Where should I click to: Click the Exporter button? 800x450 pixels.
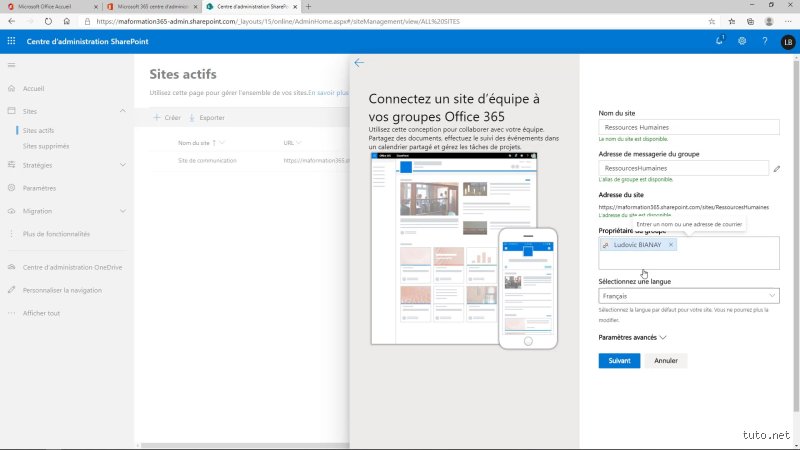pos(207,118)
